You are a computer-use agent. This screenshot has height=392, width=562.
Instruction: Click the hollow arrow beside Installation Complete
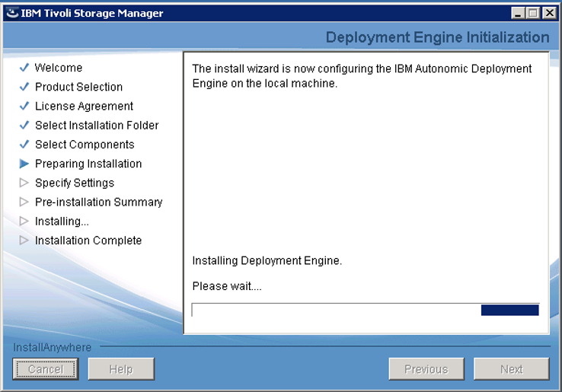(24, 240)
